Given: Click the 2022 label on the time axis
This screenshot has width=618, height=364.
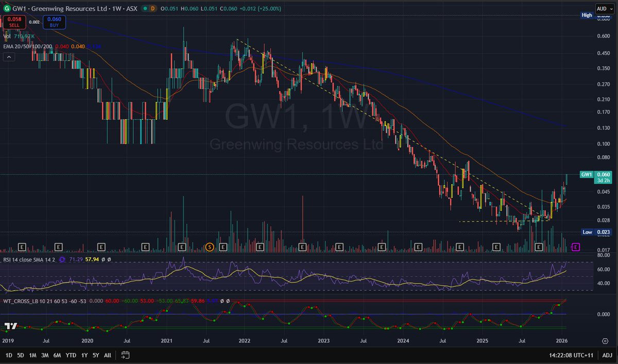Looking at the screenshot, I should 244,341.
